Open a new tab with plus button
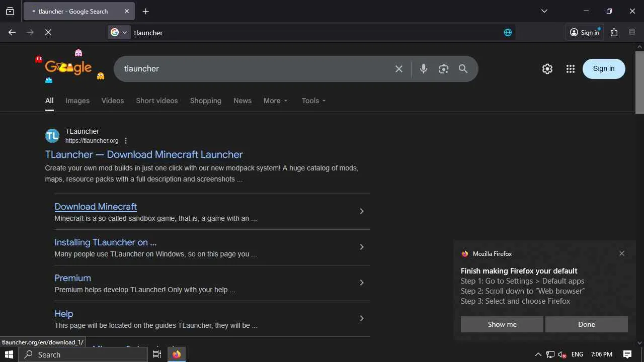The width and height of the screenshot is (644, 362). (x=146, y=11)
